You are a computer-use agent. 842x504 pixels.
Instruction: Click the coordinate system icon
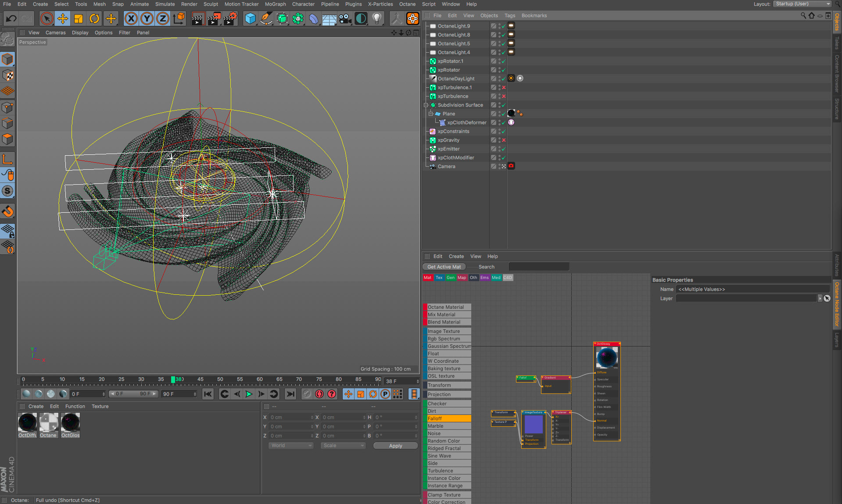[x=179, y=18]
